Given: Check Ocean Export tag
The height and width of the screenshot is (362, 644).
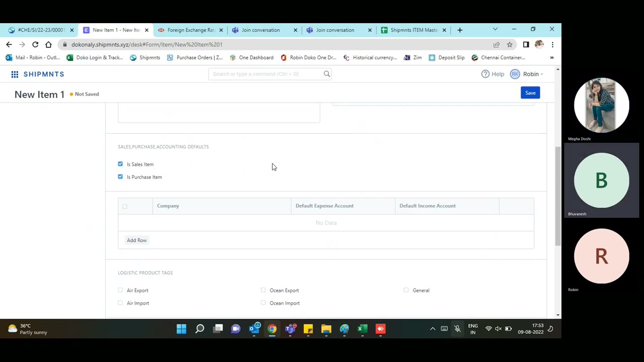Looking at the screenshot, I should point(263,290).
